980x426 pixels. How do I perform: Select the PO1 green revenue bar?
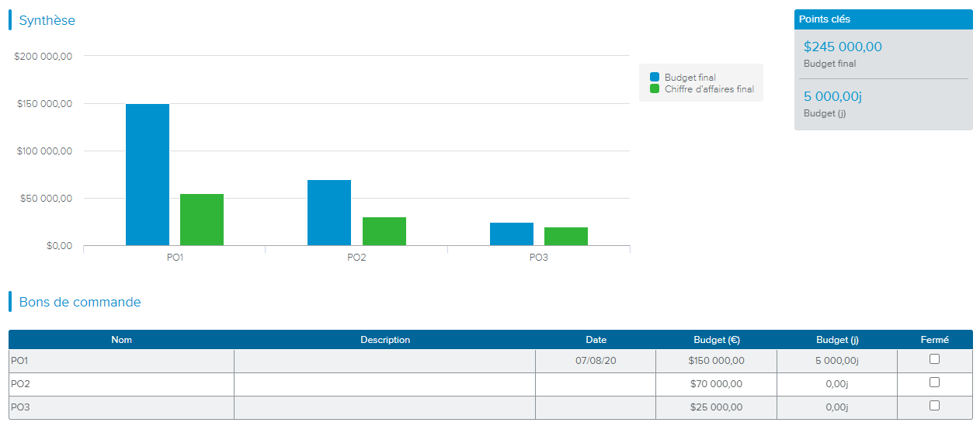pos(202,220)
